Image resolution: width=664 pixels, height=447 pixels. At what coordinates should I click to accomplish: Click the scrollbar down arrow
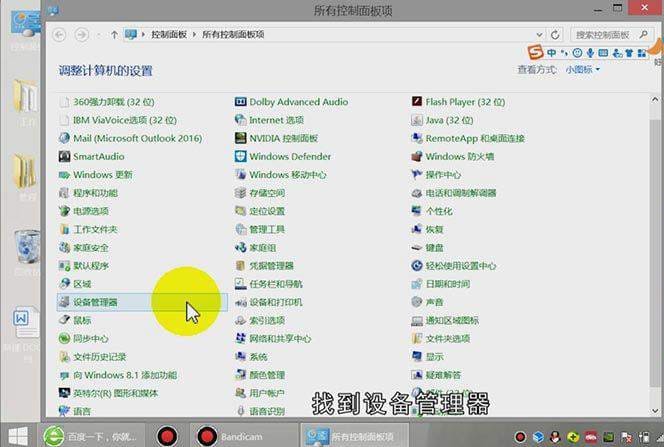coord(655,411)
